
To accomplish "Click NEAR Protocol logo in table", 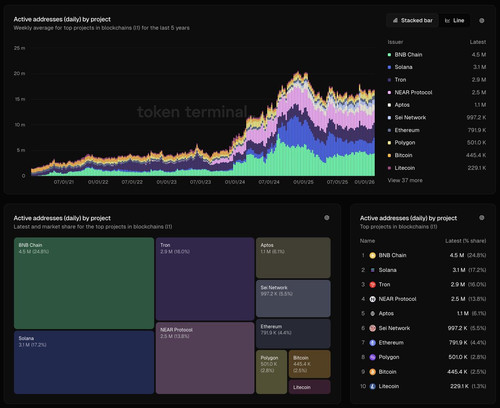I will (x=373, y=299).
